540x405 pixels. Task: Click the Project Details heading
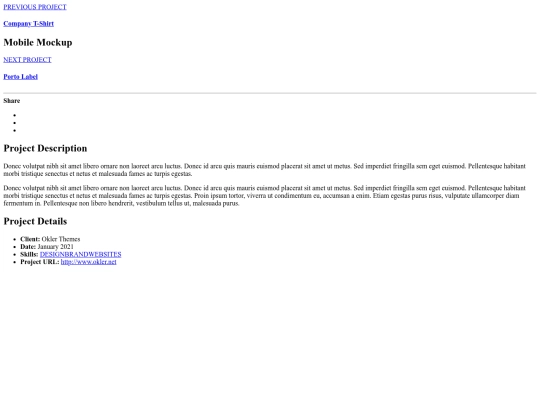pos(35,221)
